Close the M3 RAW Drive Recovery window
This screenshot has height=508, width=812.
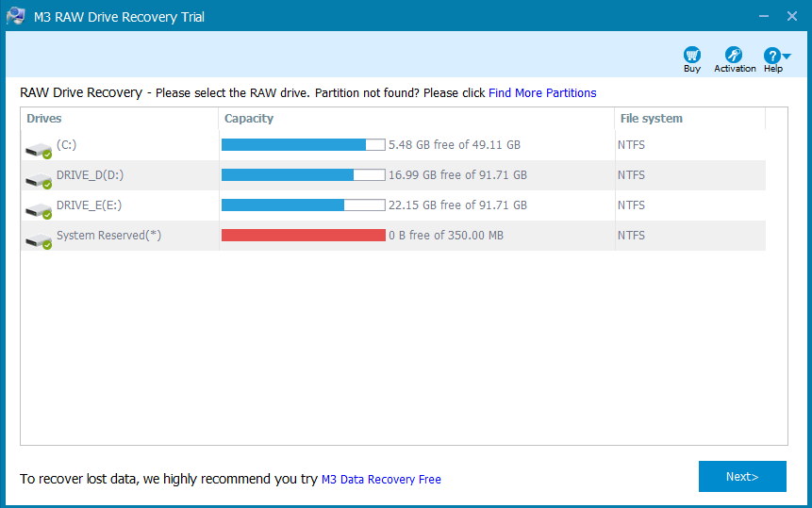[792, 16]
